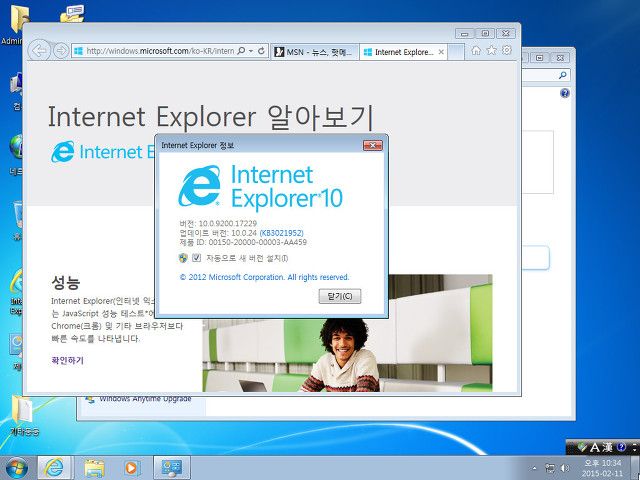Screen dimensions: 640x480
Task: Open the Windows Start button
Action: (x=17, y=468)
